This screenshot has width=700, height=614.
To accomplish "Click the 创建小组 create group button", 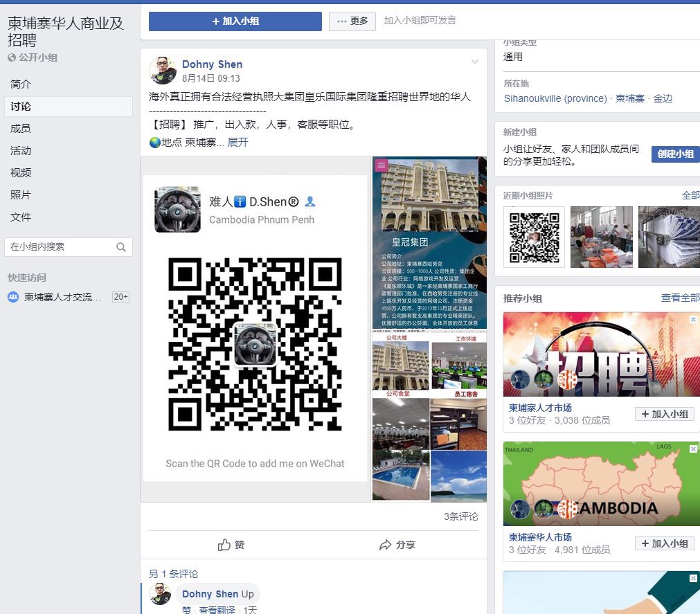I will 675,154.
